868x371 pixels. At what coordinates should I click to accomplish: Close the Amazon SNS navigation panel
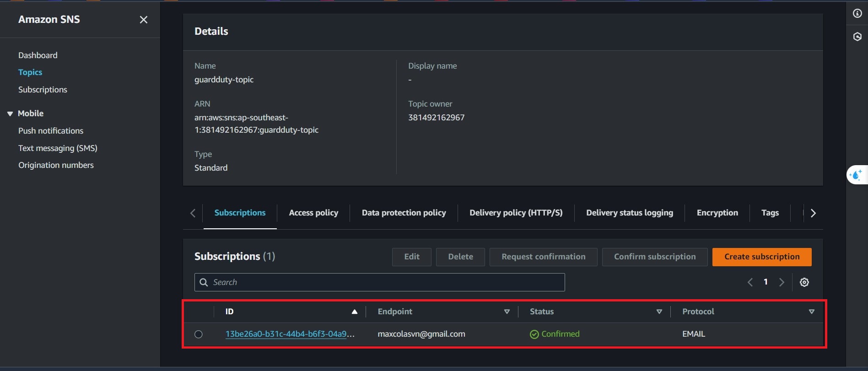click(143, 20)
